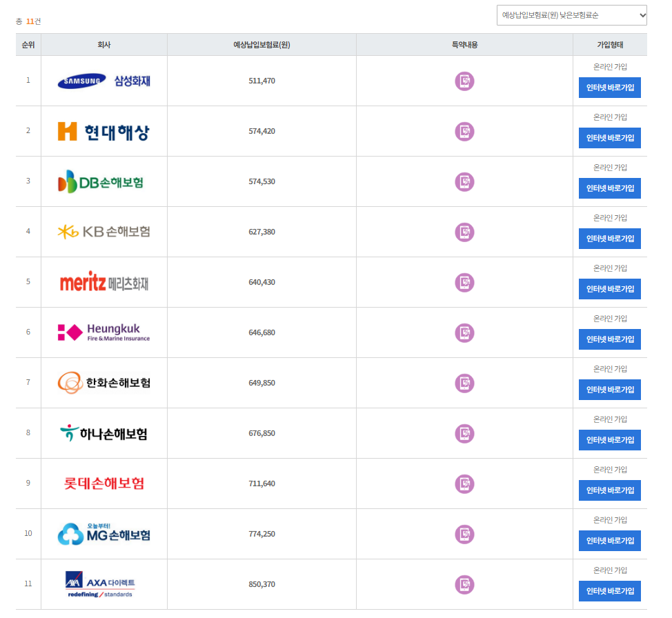672x618 pixels.
Task: Click the Heungkuk Fire & Marine logo
Action: (x=103, y=332)
